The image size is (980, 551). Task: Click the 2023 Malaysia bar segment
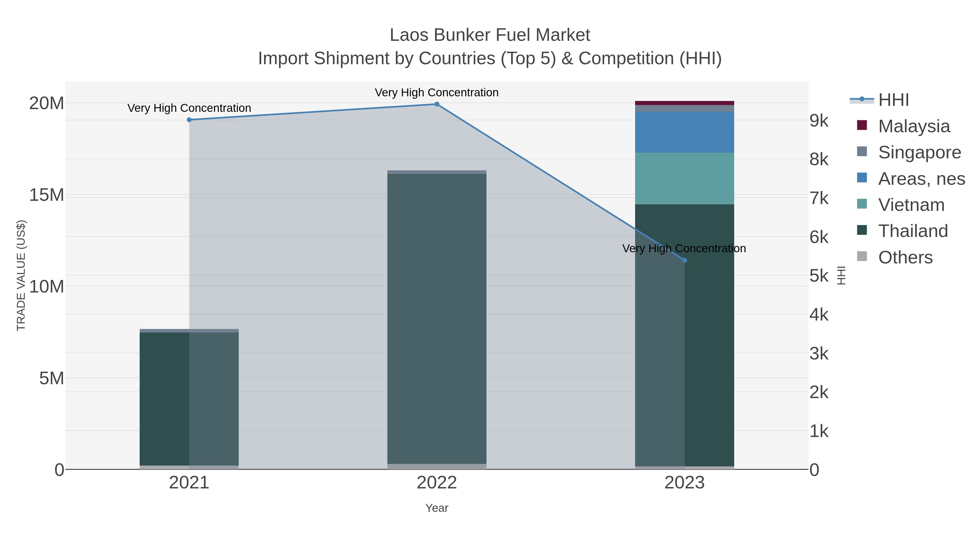click(x=684, y=103)
